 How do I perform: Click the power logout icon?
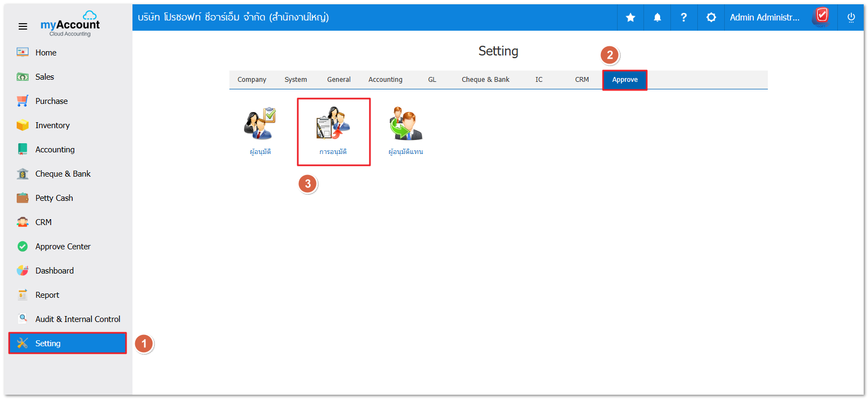tap(851, 18)
